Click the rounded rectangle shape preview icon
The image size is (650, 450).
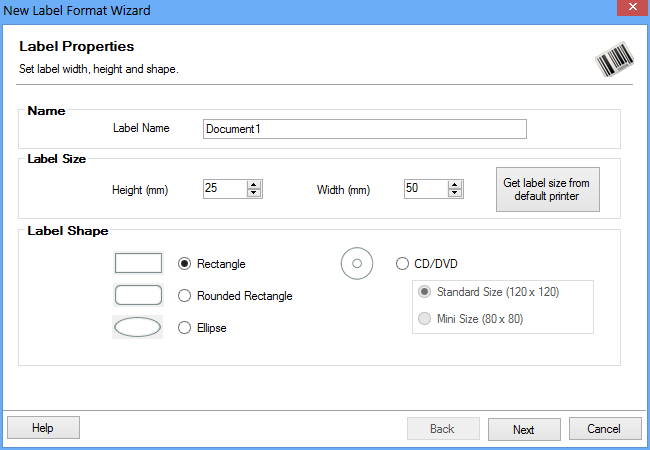tap(138, 295)
